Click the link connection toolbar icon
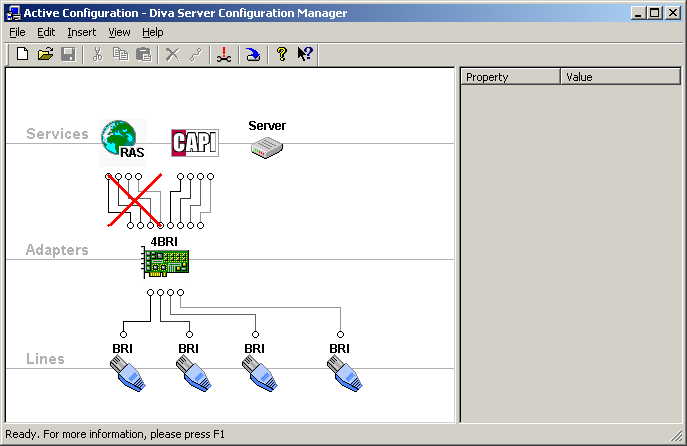This screenshot has height=446, width=687. pyautogui.click(x=195, y=55)
